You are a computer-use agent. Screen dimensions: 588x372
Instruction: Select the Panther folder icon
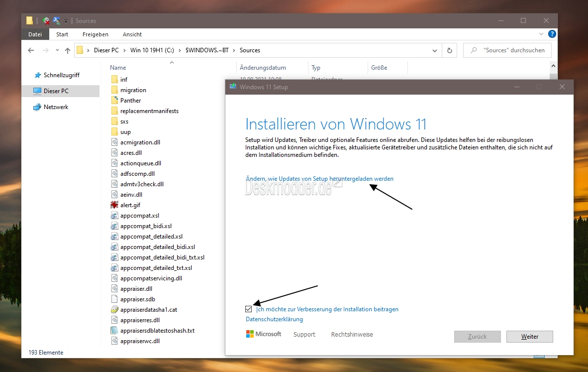coord(114,100)
